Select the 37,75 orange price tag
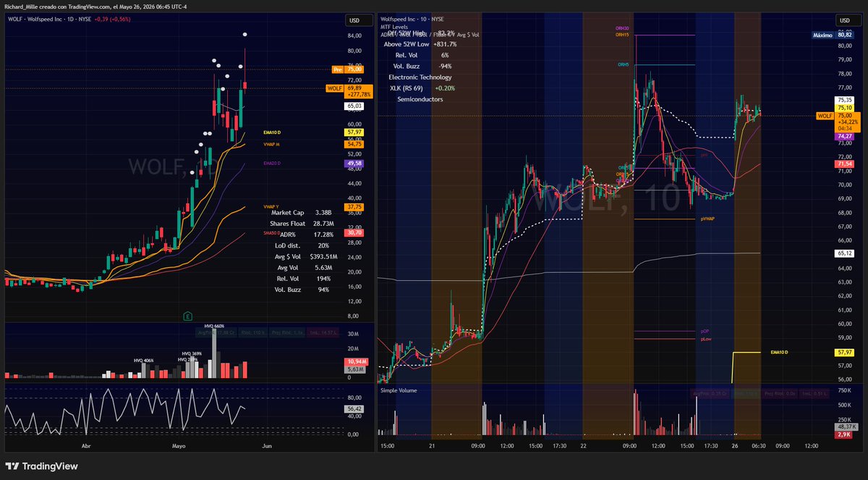Screen dimensions: 868x480 pyautogui.click(x=354, y=207)
